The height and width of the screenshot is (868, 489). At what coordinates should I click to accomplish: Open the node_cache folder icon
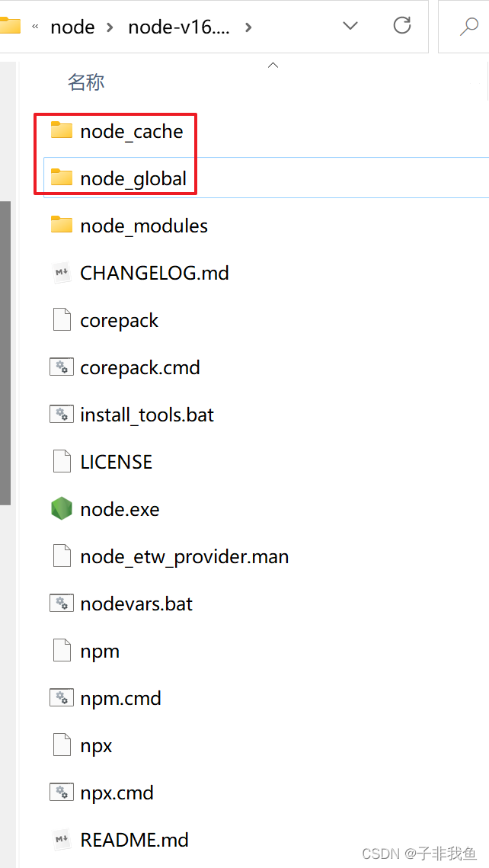coord(62,130)
